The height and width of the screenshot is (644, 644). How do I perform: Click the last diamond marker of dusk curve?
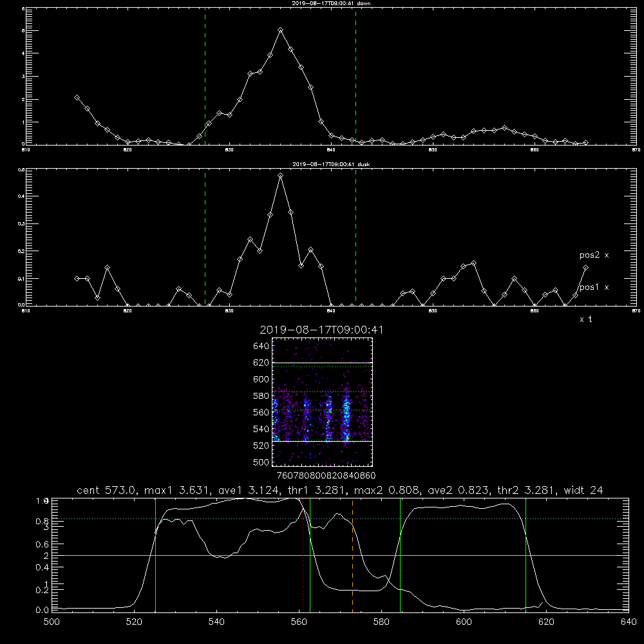(585, 268)
